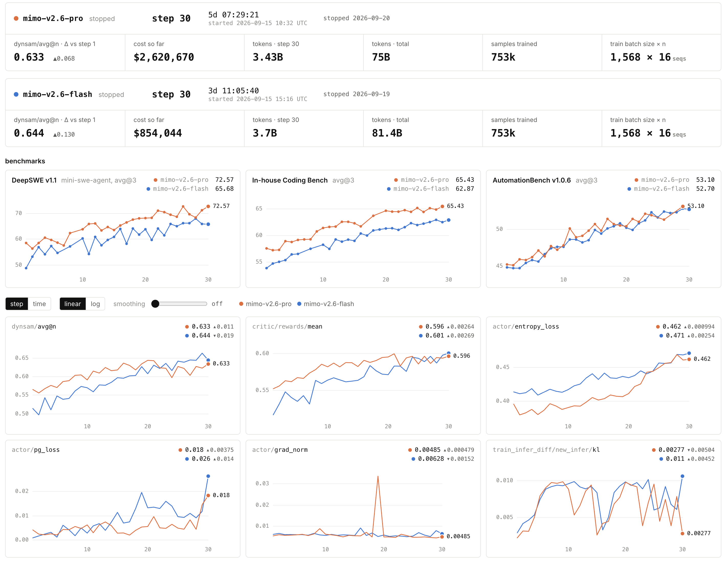728x562 pixels.
Task: Click the 0.644 dynsam metric in flash card
Action: coord(29,133)
